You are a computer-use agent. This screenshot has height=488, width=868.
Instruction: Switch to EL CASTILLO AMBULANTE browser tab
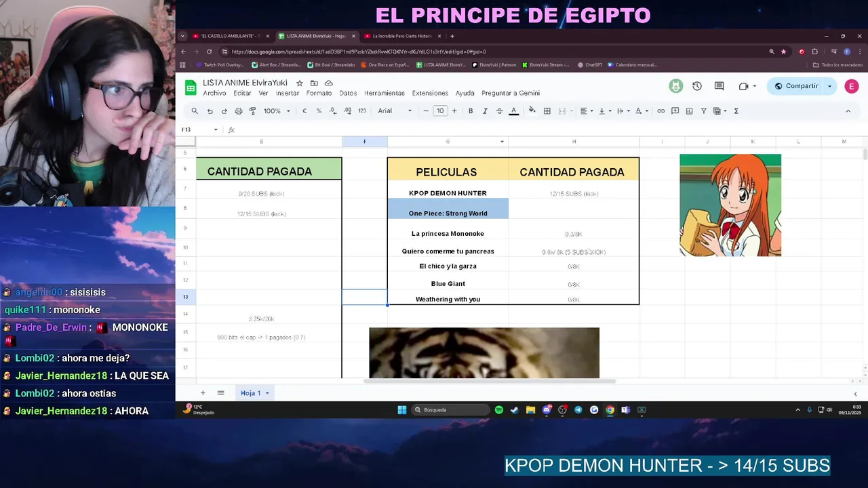click(230, 36)
